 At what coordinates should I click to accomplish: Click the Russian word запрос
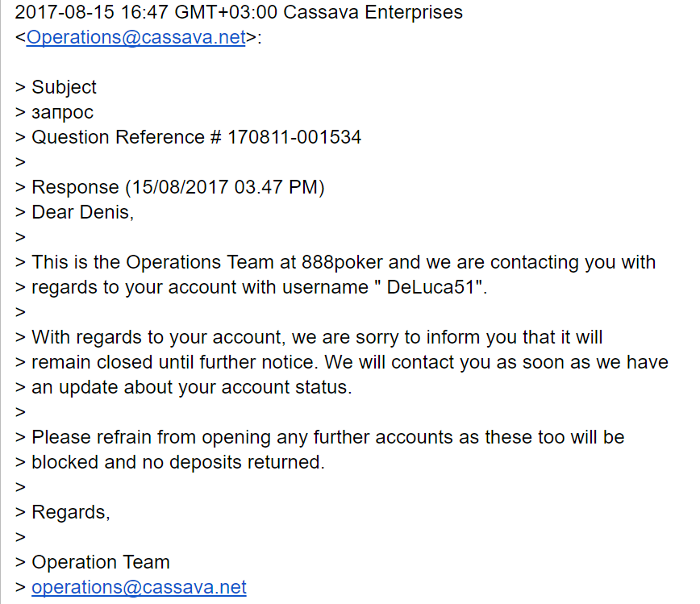click(62, 112)
